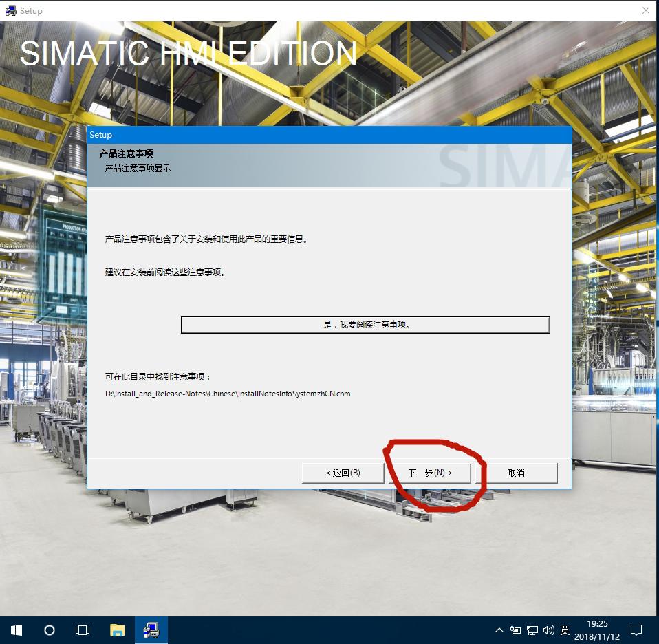Cancel the setup with the 取消 button
Screen dimensions: 659x644
point(516,473)
